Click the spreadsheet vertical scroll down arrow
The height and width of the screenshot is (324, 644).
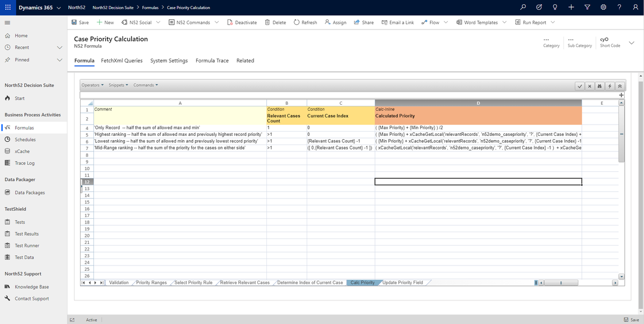[x=621, y=277]
